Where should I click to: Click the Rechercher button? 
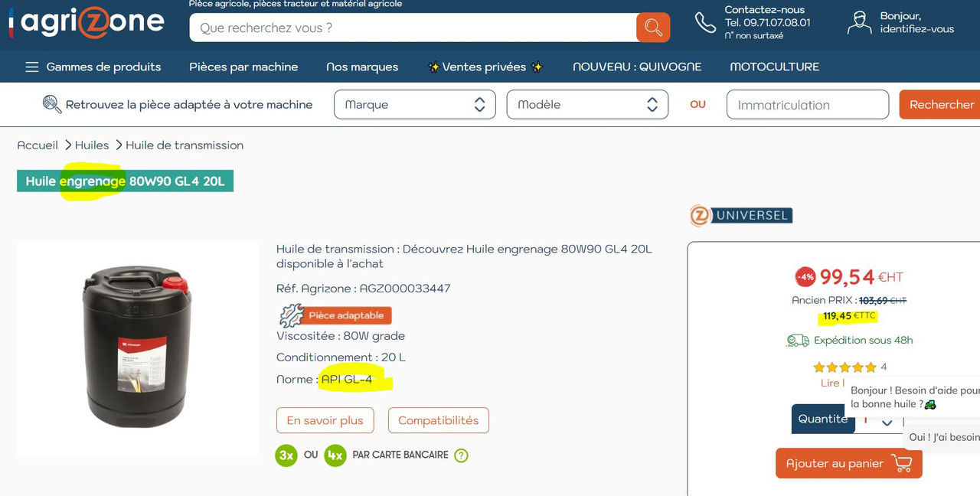[941, 105]
